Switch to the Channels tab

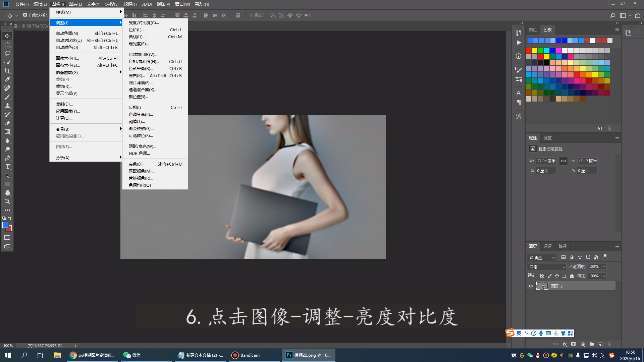pos(547,246)
